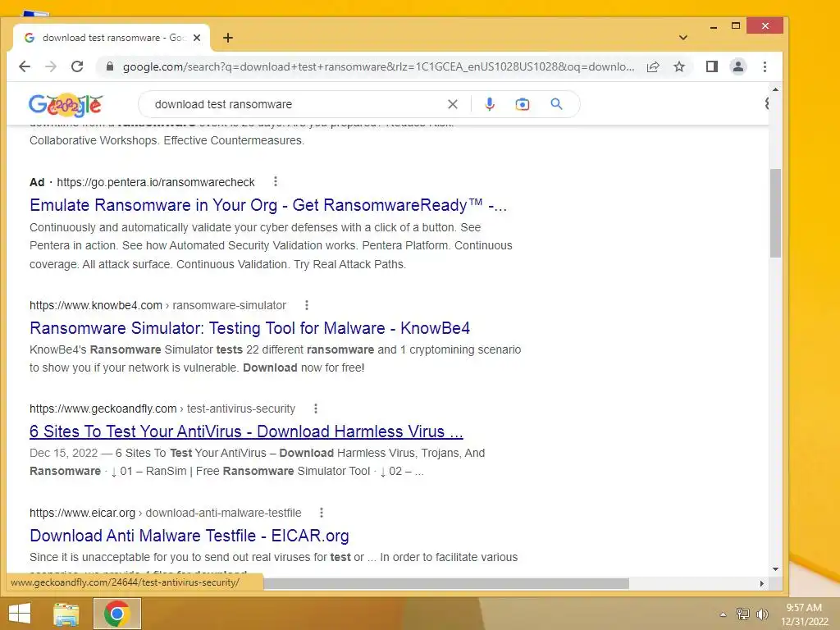The image size is (840, 630).
Task: Close the 'download test ransomware' tab
Action: [197, 38]
